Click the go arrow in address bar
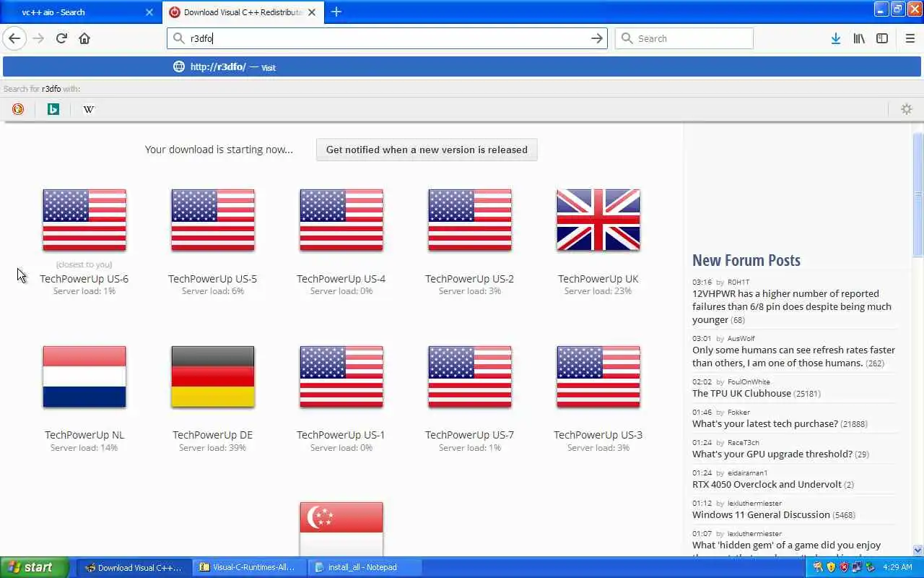Viewport: 924px width, 578px height. (x=597, y=38)
